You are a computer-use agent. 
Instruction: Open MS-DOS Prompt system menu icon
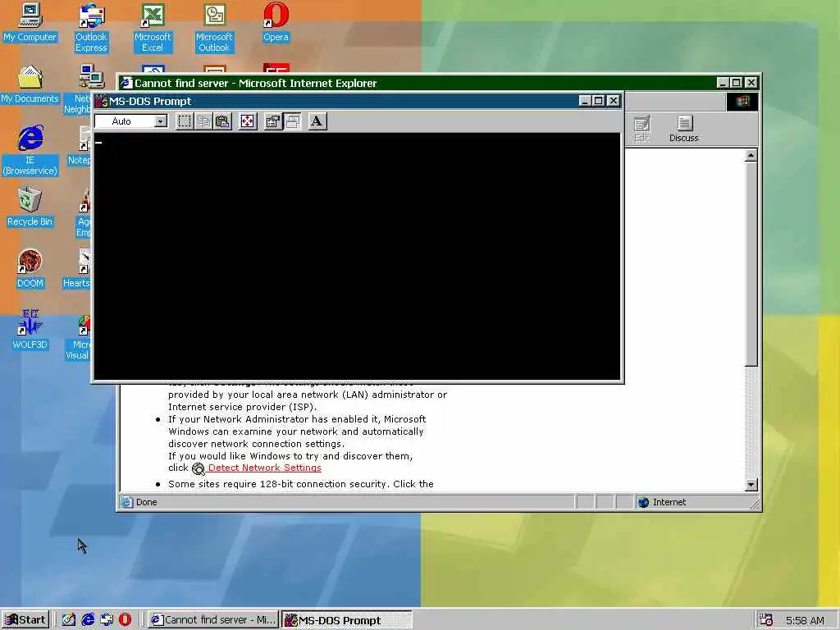[101, 101]
